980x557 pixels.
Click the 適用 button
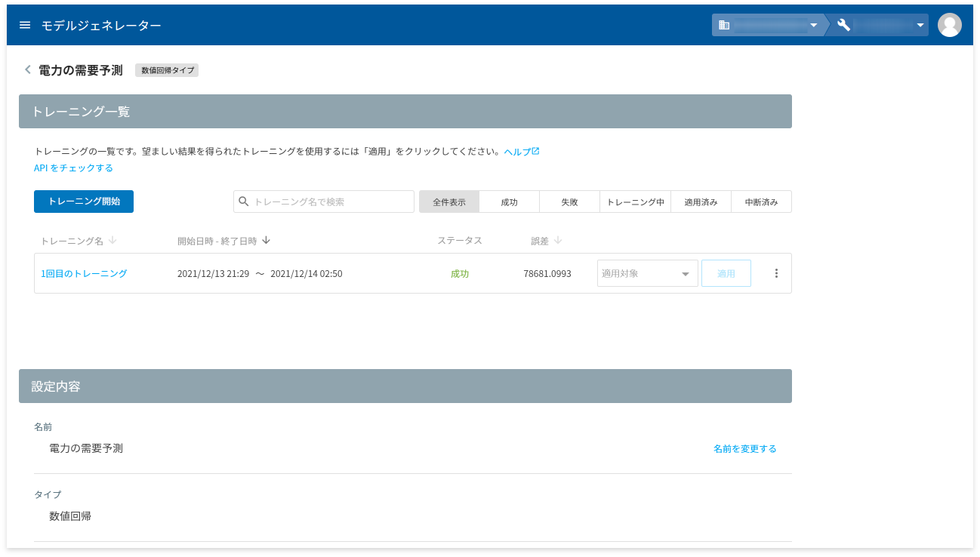pyautogui.click(x=726, y=273)
